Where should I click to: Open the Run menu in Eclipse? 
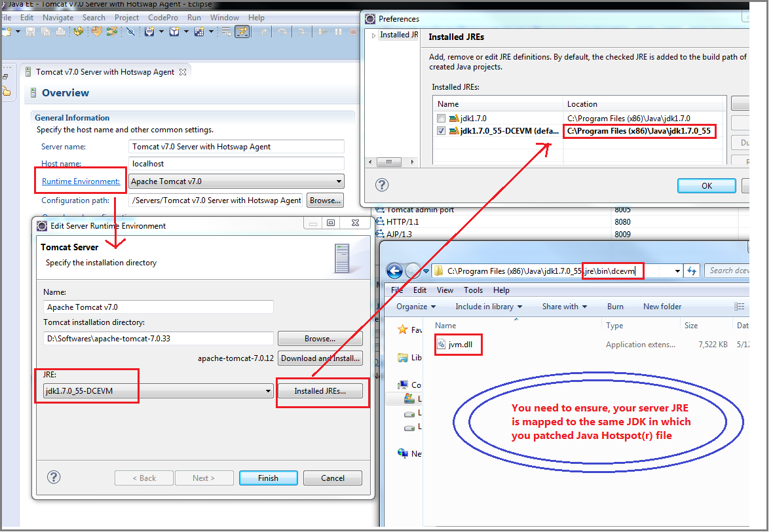(195, 17)
